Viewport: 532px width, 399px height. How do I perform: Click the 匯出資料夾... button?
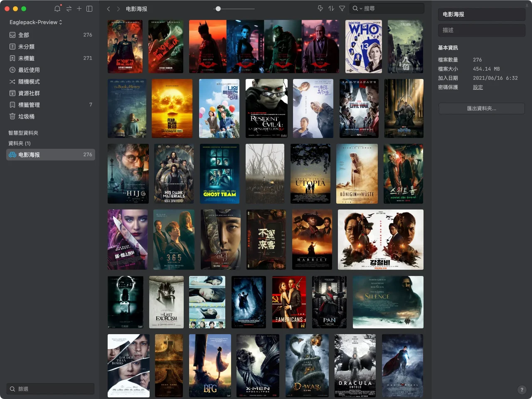[x=482, y=108]
